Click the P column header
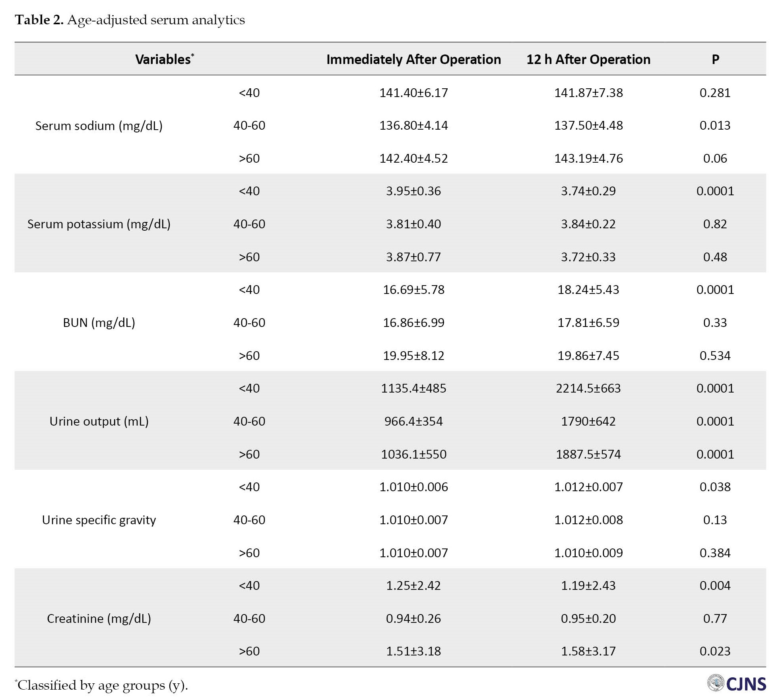 click(x=715, y=59)
